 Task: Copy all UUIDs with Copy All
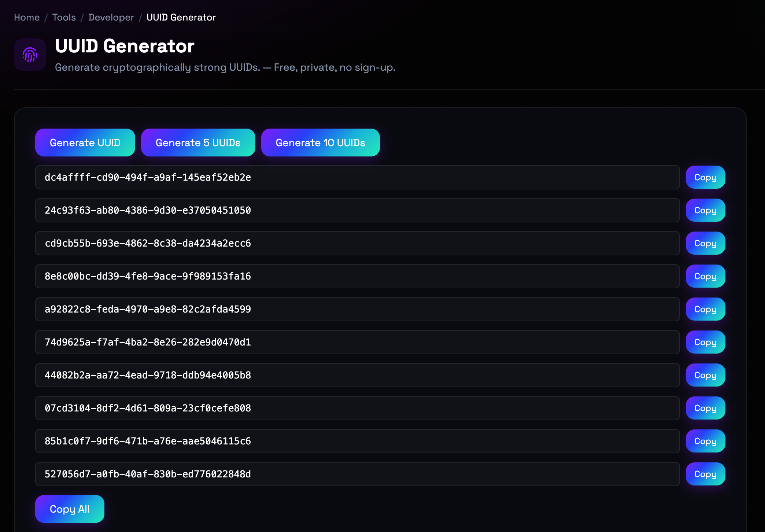click(x=70, y=509)
